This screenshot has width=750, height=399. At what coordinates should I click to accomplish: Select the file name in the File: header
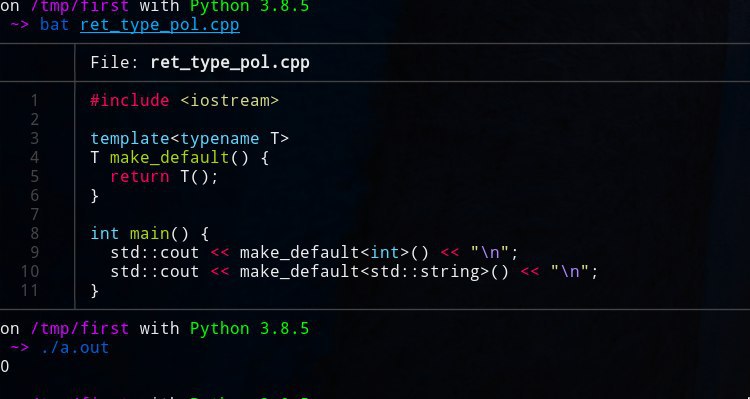tap(230, 63)
